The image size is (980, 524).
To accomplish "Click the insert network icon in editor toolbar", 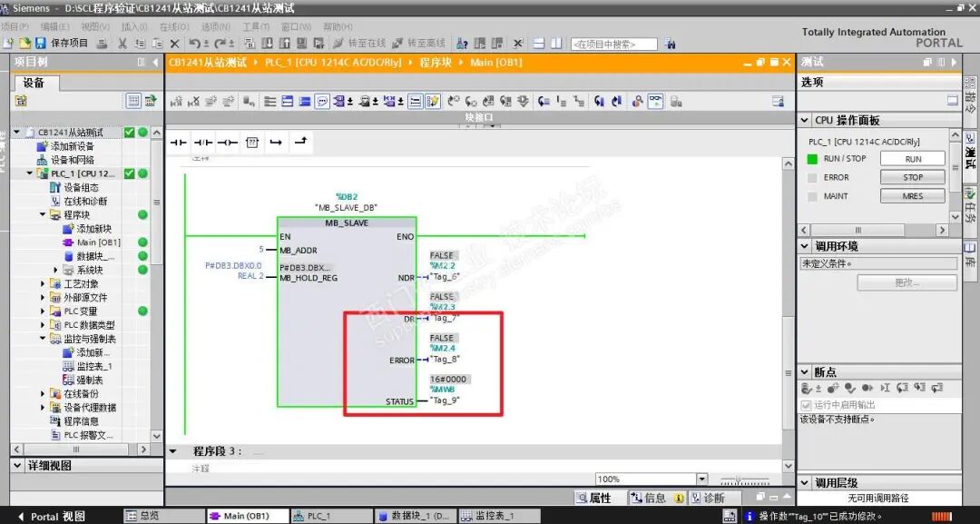I will point(176,102).
